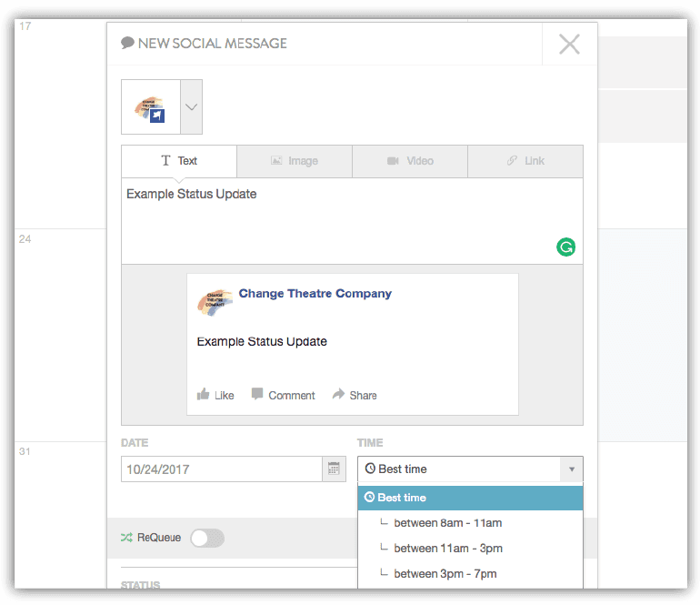Open the Change Theatre Company page link
Viewport: 700px width, 605px height.
coord(315,294)
